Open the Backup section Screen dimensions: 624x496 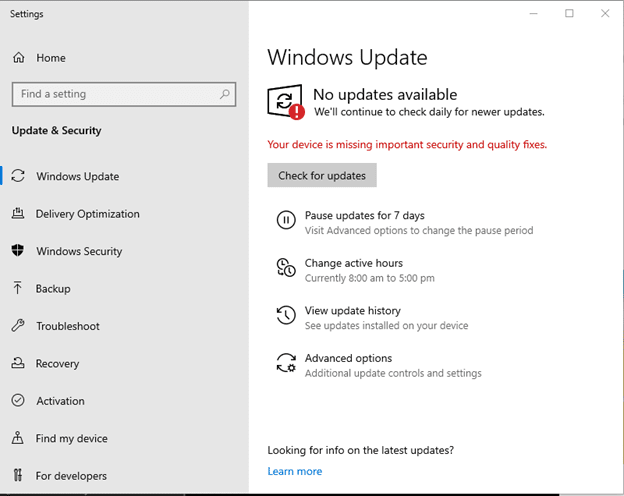pyautogui.click(x=53, y=289)
